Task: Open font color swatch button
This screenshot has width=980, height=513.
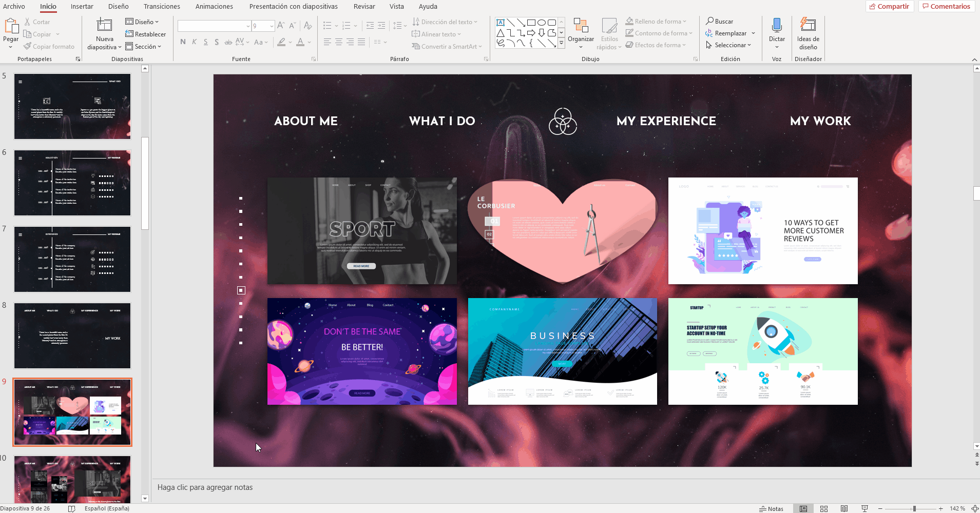Action: coord(300,42)
